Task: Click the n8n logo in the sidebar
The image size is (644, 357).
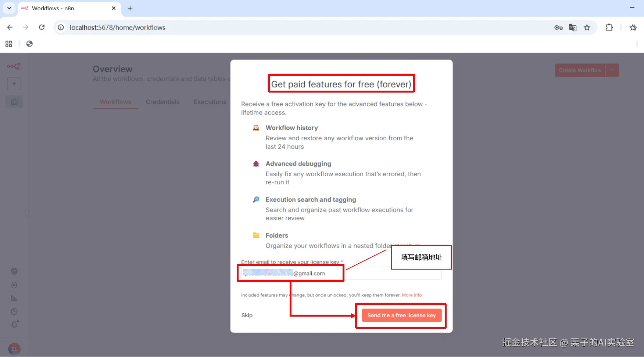Action: point(14,66)
